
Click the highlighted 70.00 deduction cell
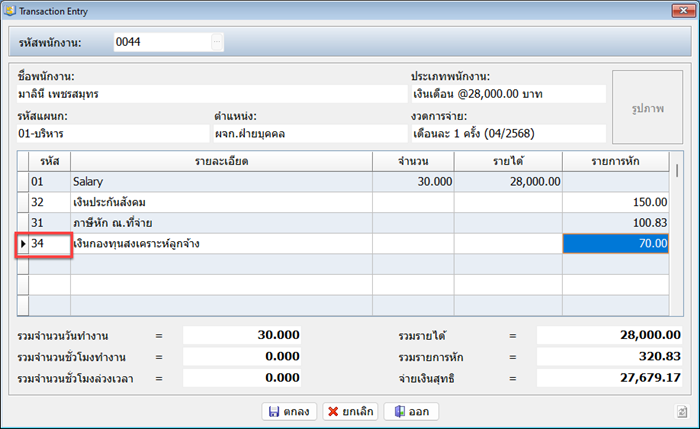(615, 243)
